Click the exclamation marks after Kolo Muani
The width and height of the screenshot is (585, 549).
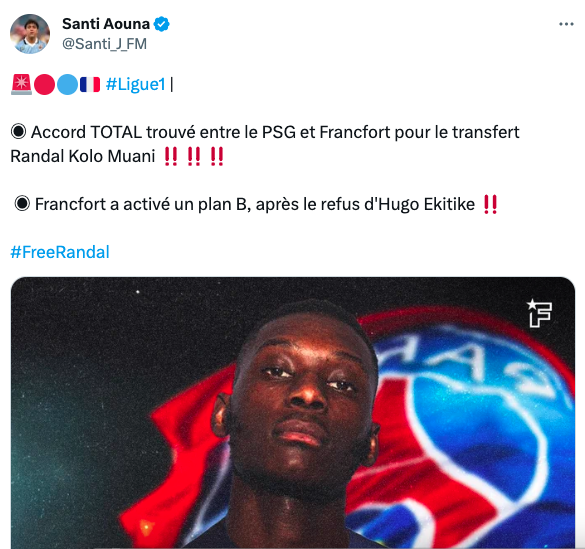pos(194,156)
